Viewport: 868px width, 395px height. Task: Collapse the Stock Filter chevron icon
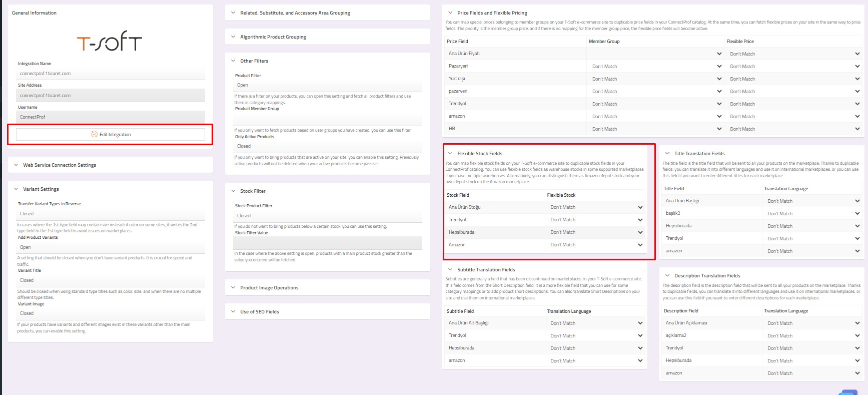point(233,191)
